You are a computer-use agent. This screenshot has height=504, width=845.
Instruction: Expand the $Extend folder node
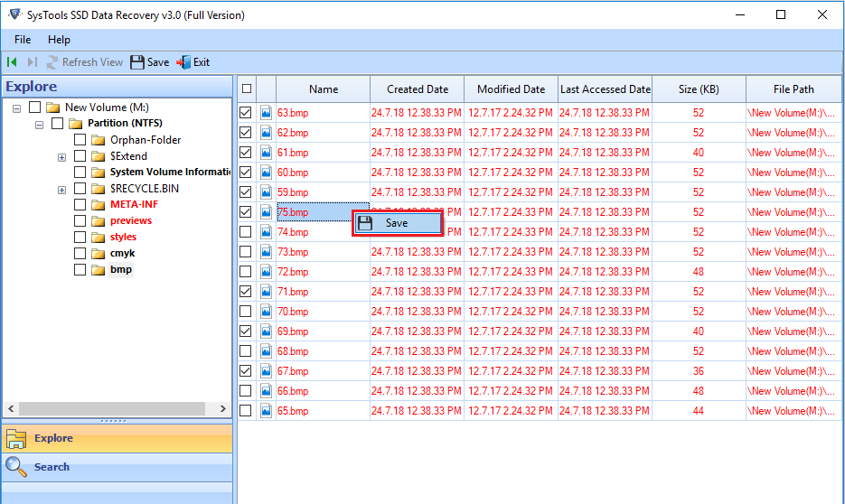[x=62, y=157]
